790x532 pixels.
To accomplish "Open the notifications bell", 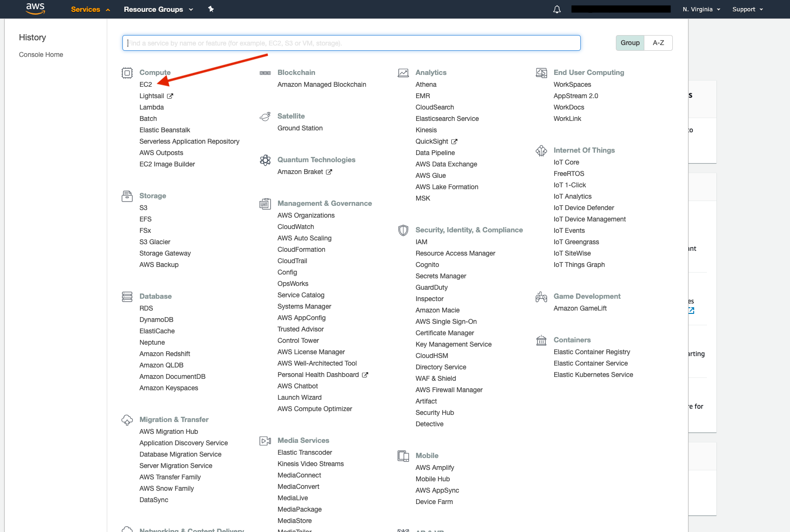I will tap(557, 9).
